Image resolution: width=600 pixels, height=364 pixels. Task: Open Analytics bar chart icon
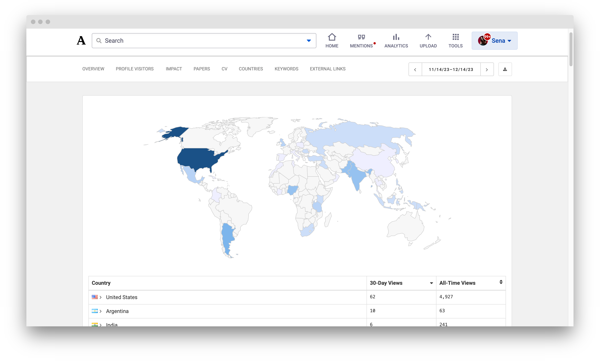[x=396, y=37]
